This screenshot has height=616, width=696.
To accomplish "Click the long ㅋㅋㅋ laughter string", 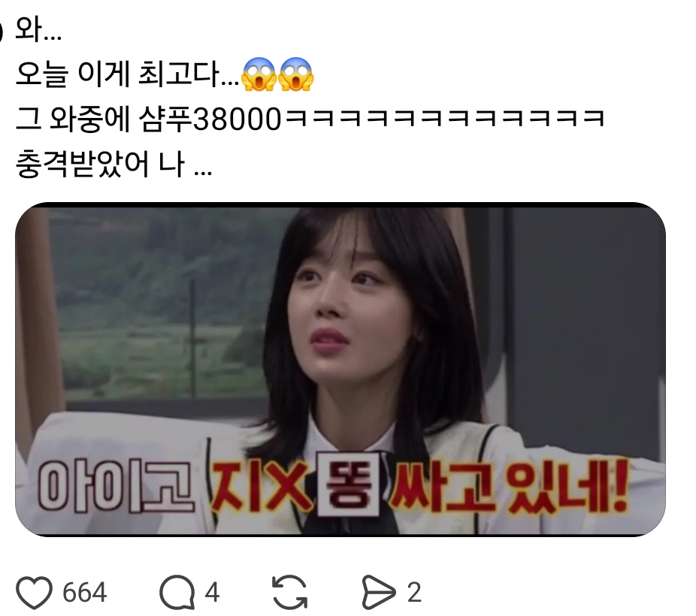I will pos(444,119).
